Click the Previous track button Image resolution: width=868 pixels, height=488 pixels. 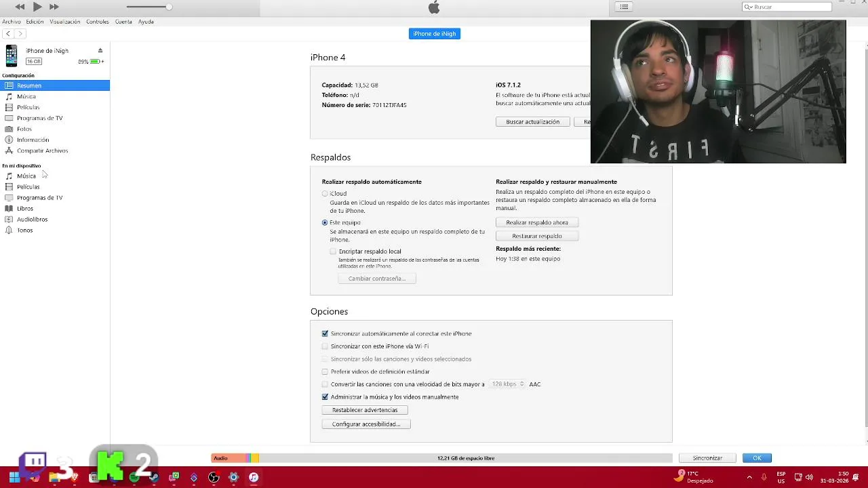click(20, 7)
